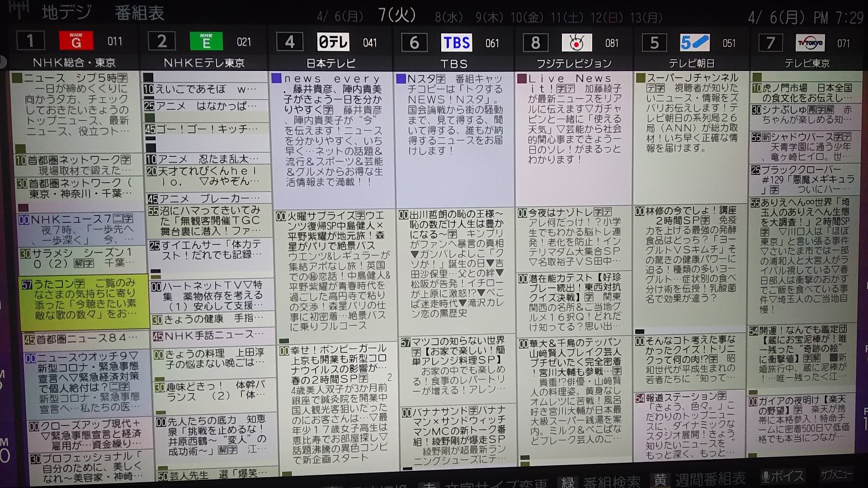
Task: Select 林修の今でしょ!講座 program
Action: coord(689,267)
